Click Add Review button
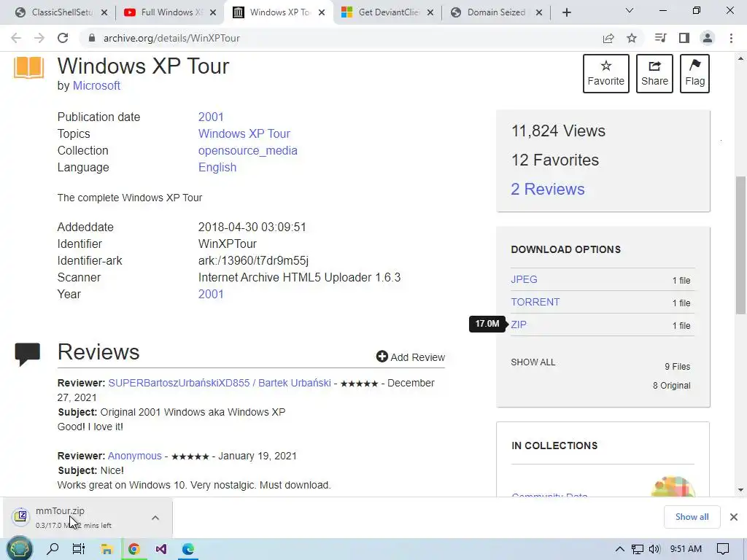 click(410, 357)
